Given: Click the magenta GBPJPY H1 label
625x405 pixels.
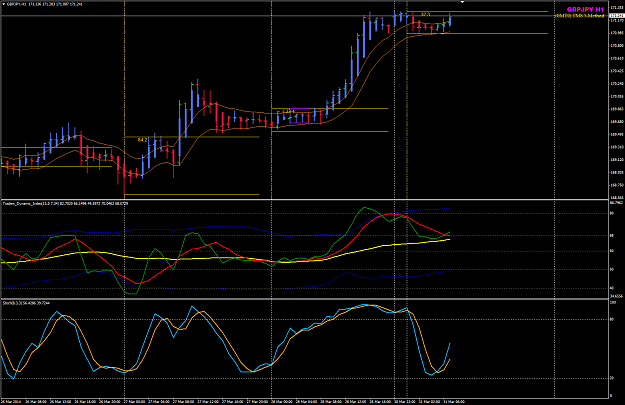Looking at the screenshot, I should [x=585, y=9].
